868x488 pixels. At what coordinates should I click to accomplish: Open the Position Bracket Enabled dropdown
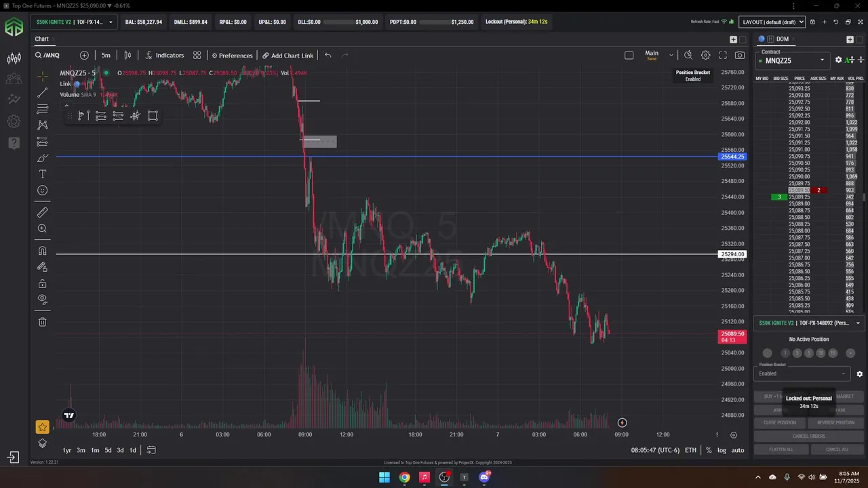[802, 373]
